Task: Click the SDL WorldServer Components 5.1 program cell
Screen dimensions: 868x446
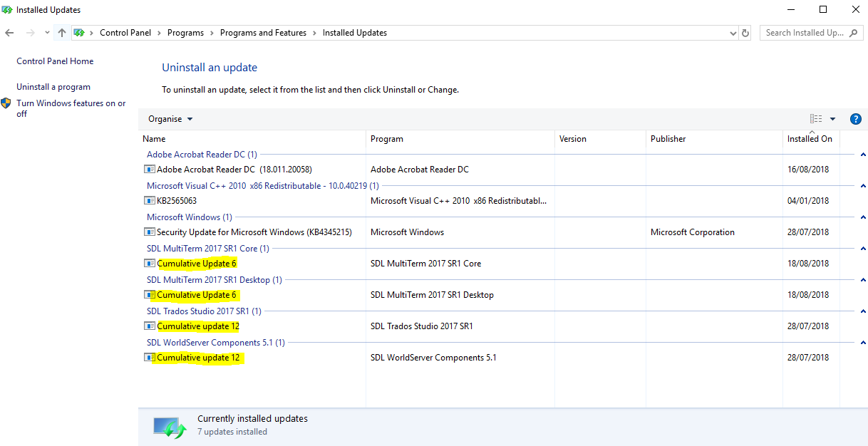Action: (433, 358)
